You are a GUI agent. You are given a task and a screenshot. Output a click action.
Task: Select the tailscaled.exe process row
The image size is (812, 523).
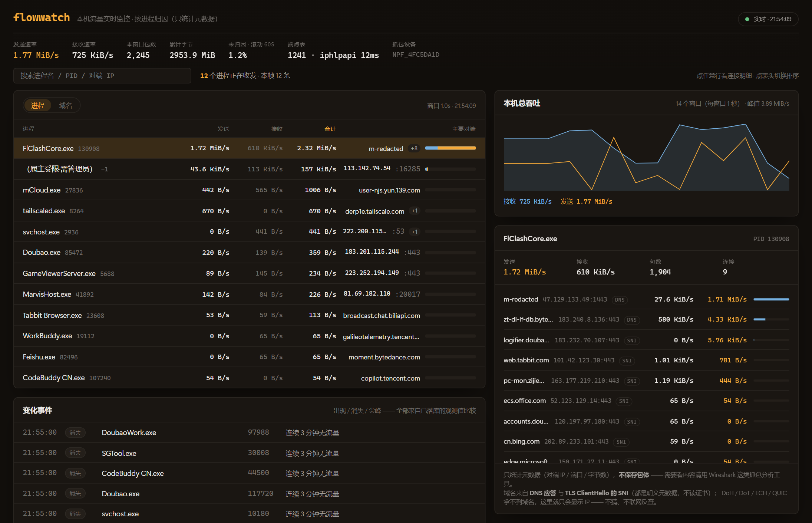coord(249,211)
